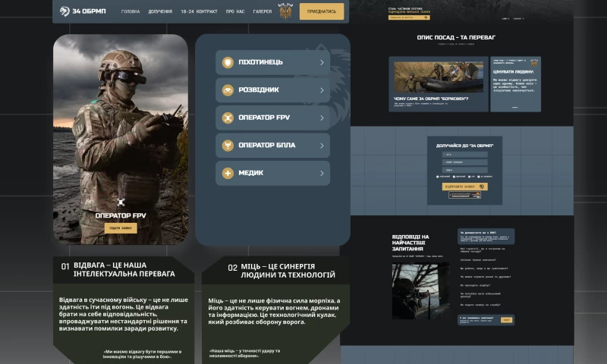
Task: Select the third radio option in the join form
Action: tap(469, 177)
